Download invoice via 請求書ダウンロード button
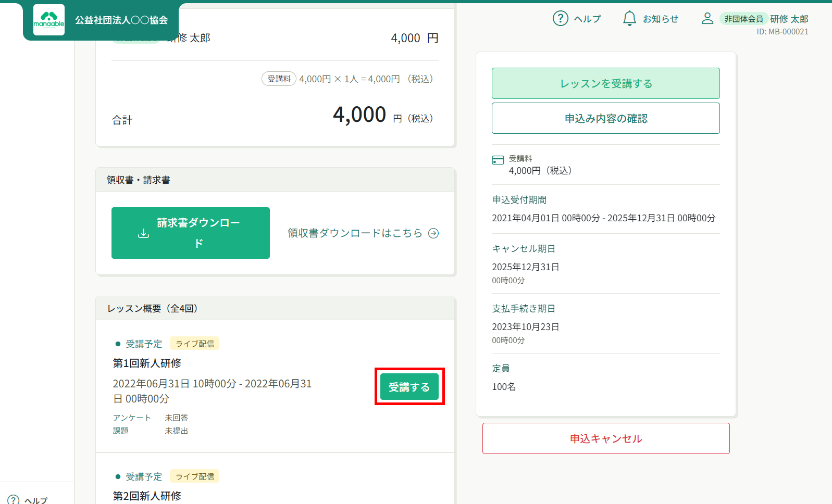832x504 pixels. click(x=198, y=233)
